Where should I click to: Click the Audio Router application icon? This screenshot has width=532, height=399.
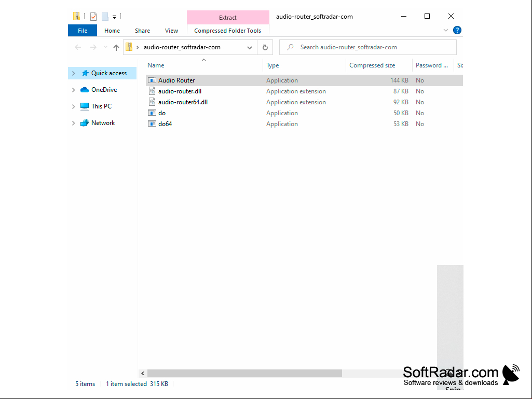point(152,80)
